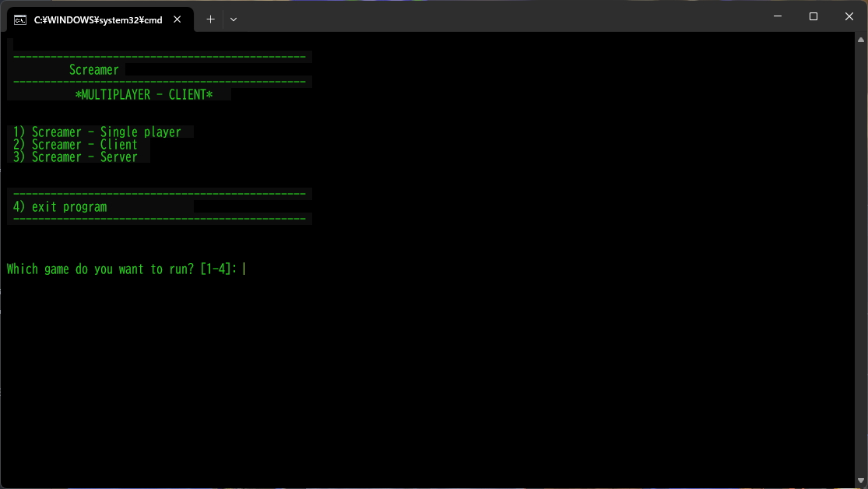The width and height of the screenshot is (868, 489).
Task: Select the Screamer - Server option
Action: tap(75, 157)
